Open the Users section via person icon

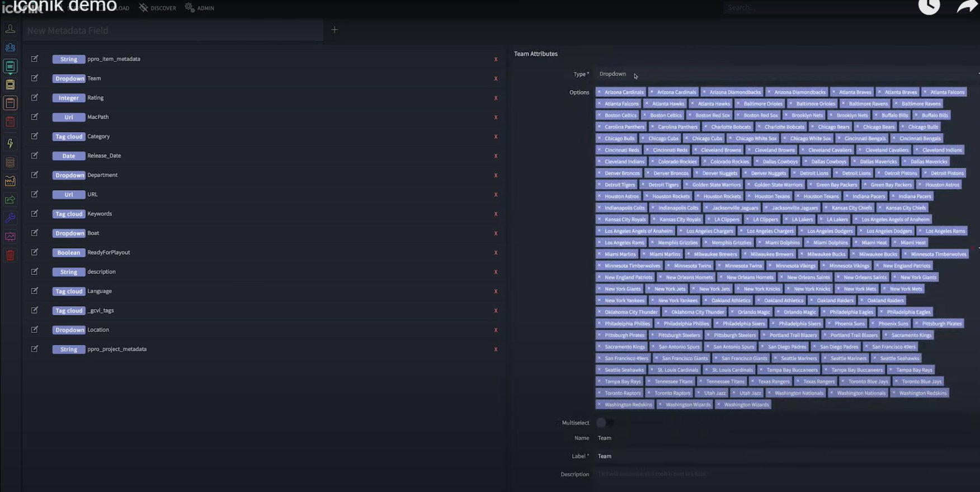[x=10, y=29]
